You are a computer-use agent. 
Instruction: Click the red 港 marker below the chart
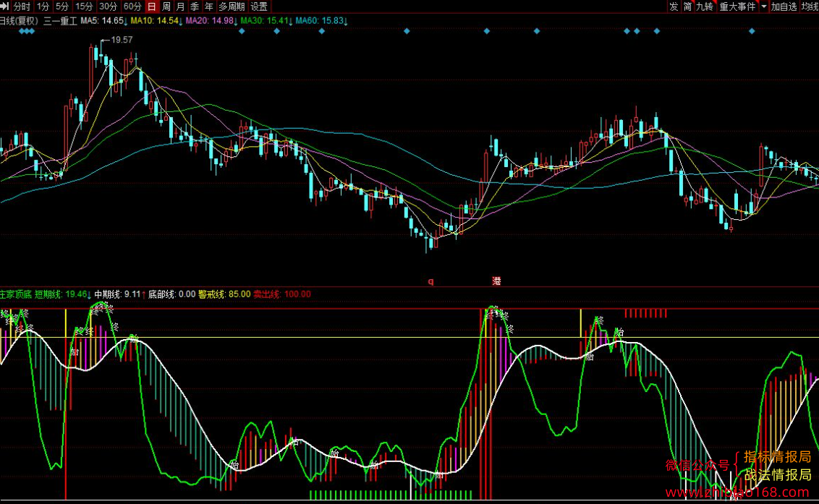click(x=496, y=281)
